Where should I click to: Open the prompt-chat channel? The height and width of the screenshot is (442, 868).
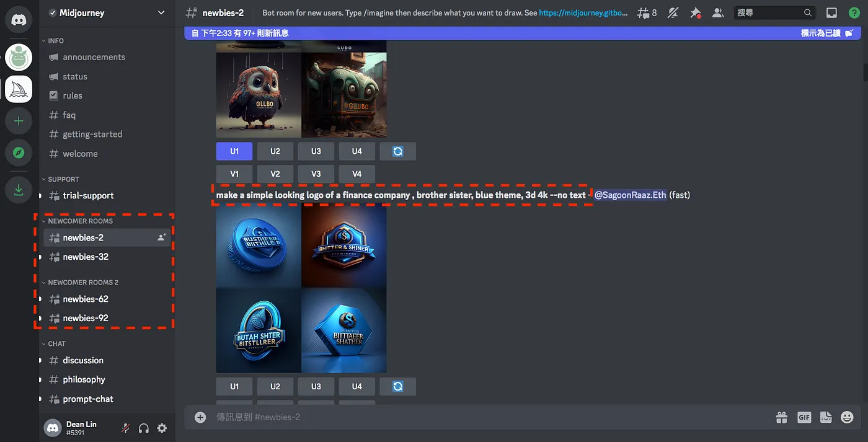(107, 399)
